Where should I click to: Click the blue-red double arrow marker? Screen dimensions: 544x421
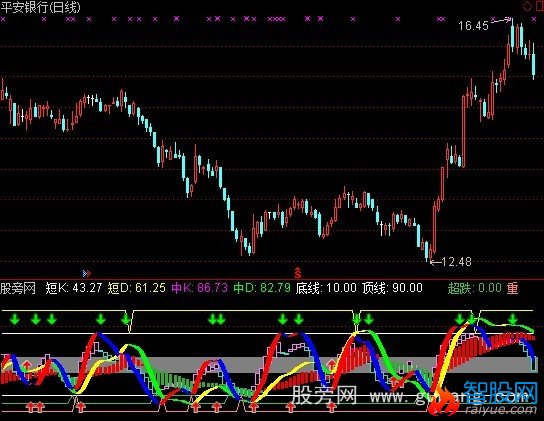coord(87,273)
